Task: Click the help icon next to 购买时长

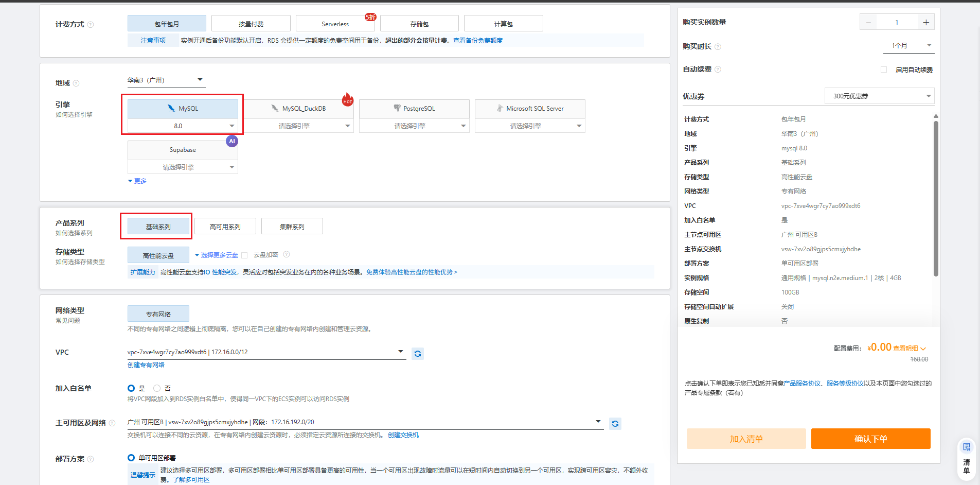Action: click(718, 47)
